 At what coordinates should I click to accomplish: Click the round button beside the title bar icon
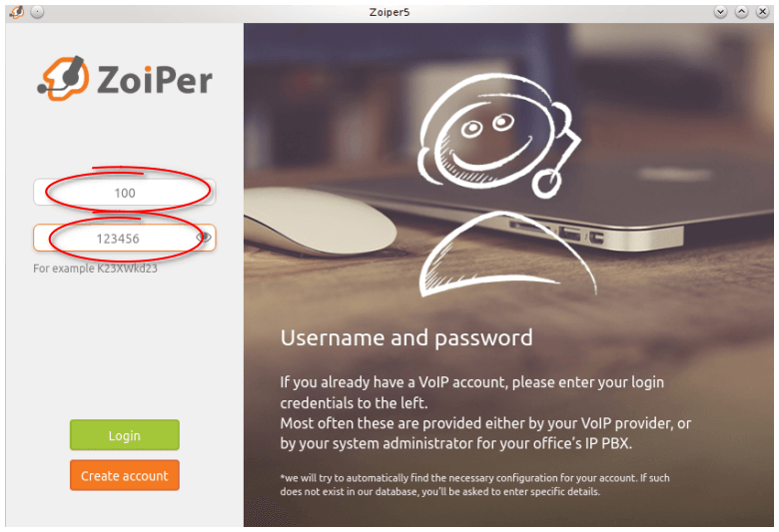(x=37, y=12)
